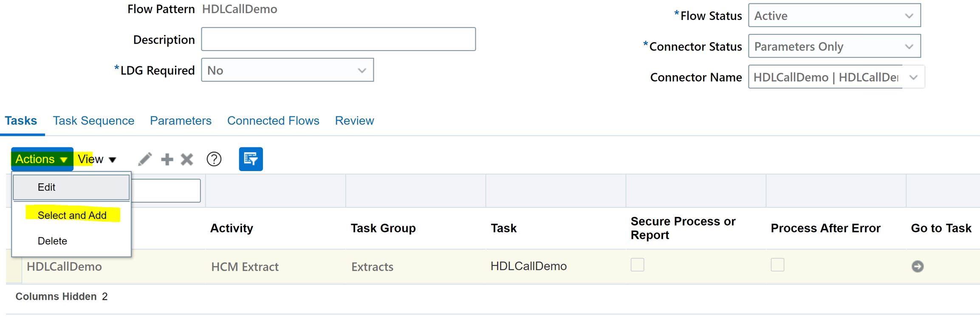Image resolution: width=980 pixels, height=318 pixels.
Task: Click the blue Query by Example icon
Action: [251, 159]
